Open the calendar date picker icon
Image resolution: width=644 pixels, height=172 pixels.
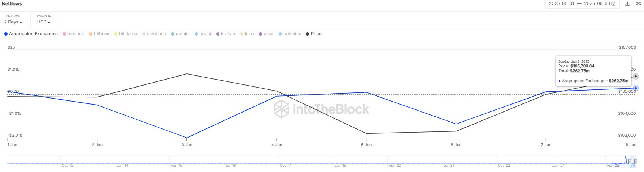click(613, 3)
